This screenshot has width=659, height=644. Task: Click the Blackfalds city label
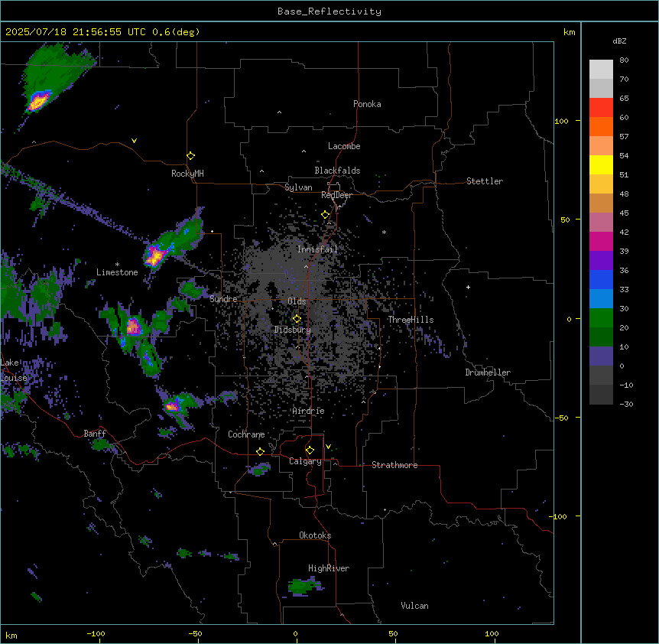[x=337, y=171]
